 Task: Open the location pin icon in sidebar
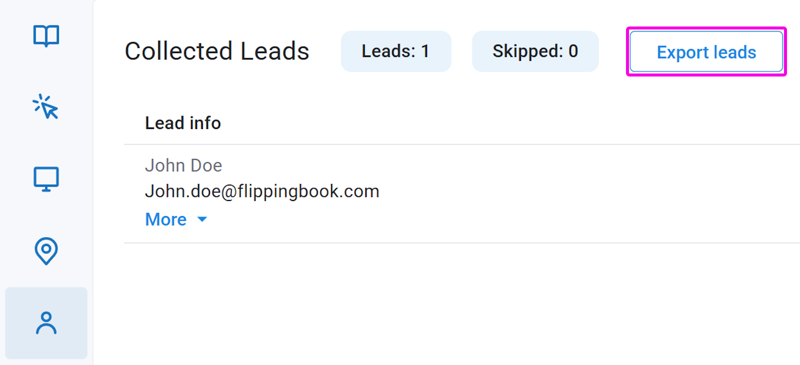46,251
